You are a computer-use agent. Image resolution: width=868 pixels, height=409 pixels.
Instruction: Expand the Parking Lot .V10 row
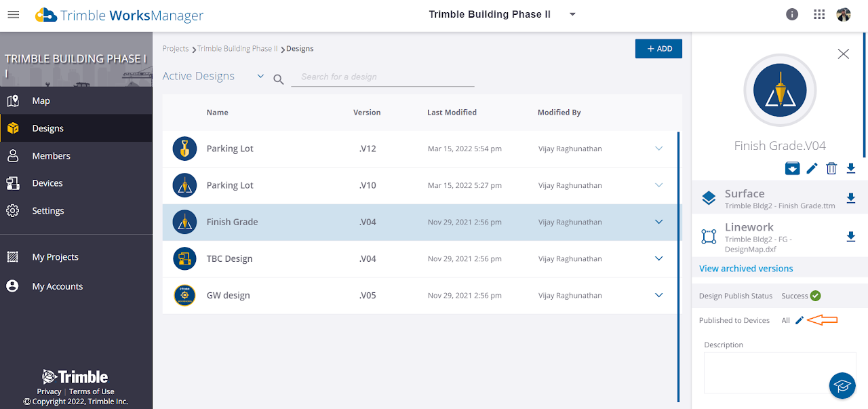(658, 185)
